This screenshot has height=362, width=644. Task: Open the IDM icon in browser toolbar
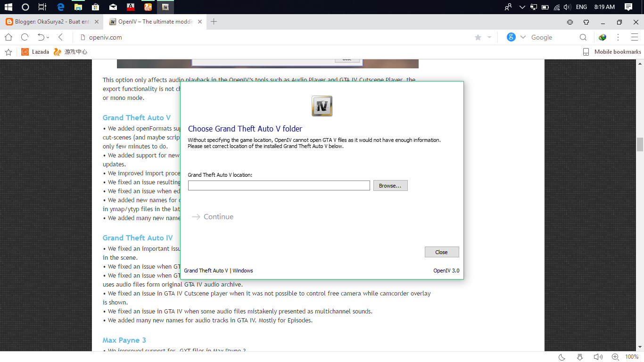602,37
